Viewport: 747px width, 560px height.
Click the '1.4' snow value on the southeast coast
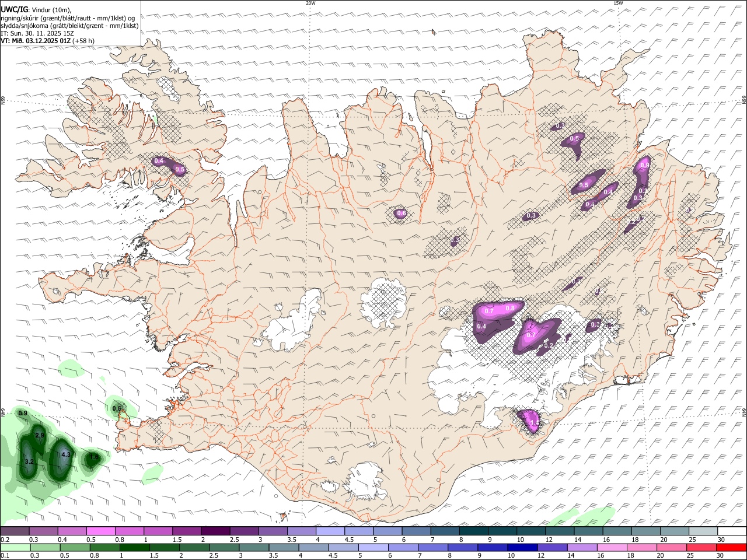(534, 422)
